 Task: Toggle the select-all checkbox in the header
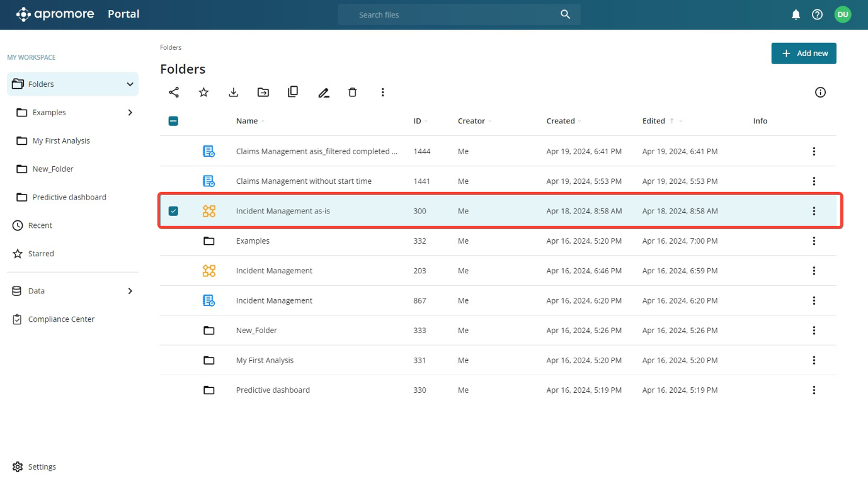(173, 121)
